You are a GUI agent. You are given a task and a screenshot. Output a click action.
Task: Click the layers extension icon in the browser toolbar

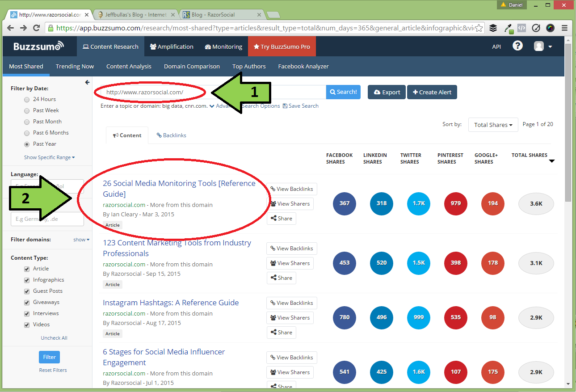493,28
